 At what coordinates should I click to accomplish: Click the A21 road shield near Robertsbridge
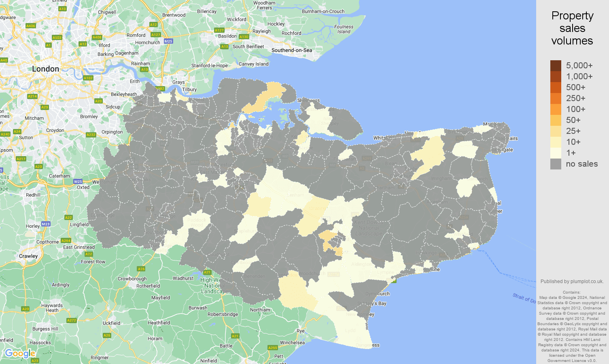[235, 336]
